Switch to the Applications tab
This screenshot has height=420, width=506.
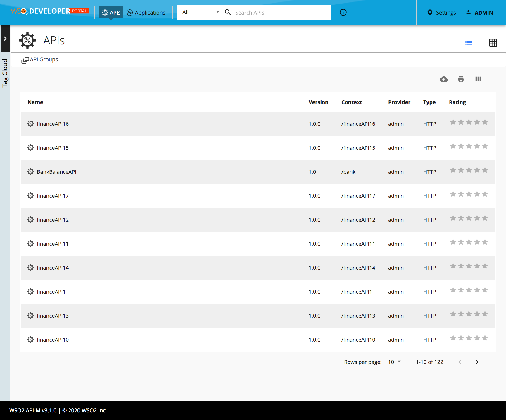pyautogui.click(x=146, y=13)
